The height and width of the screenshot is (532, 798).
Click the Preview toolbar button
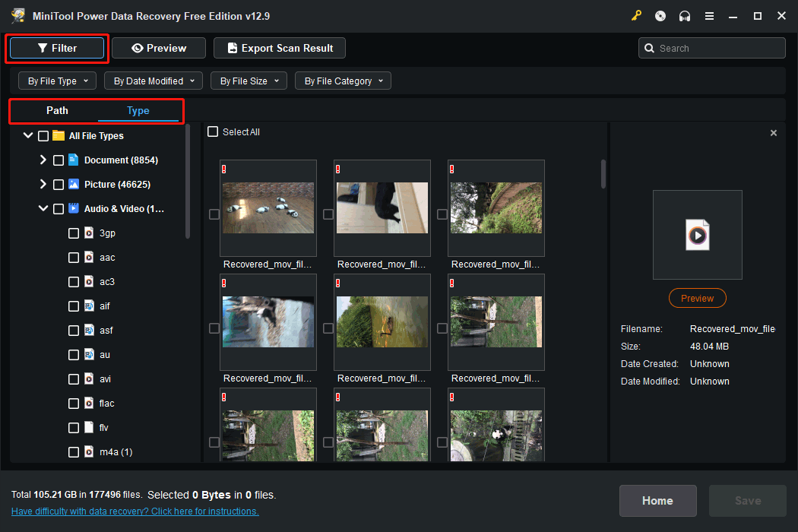(159, 49)
